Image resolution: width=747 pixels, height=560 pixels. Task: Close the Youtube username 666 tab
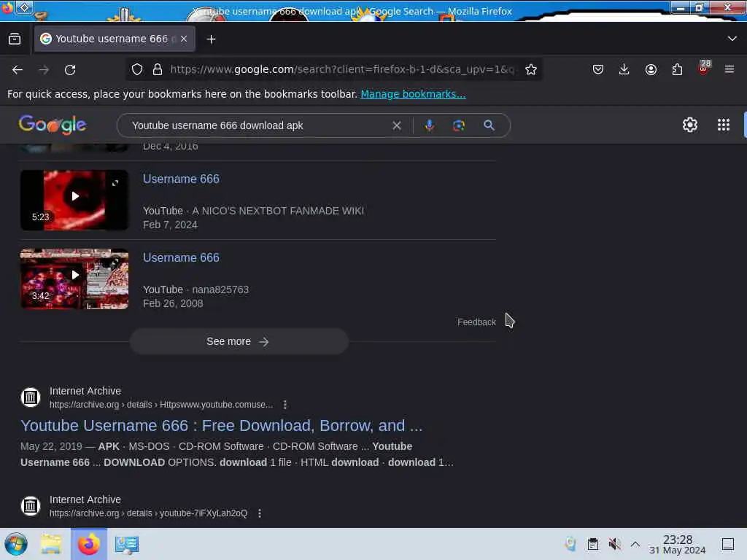[x=184, y=39]
